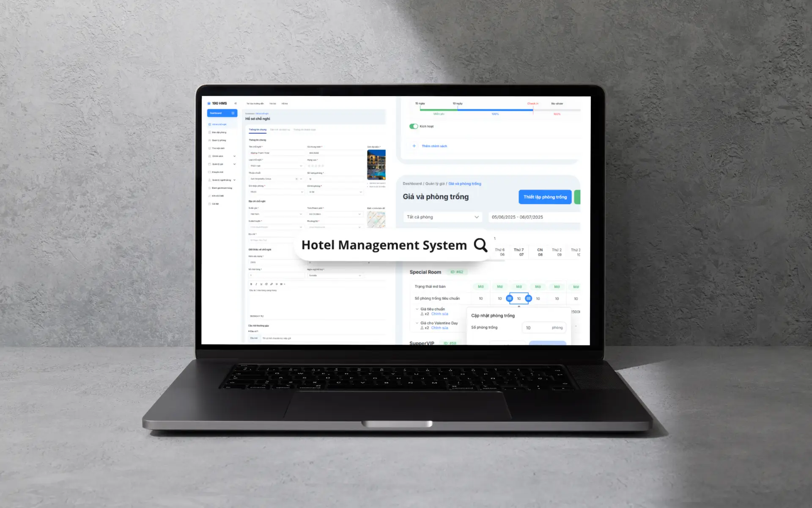This screenshot has height=508, width=812.
Task: Click the search magnifier icon
Action: pyautogui.click(x=480, y=245)
